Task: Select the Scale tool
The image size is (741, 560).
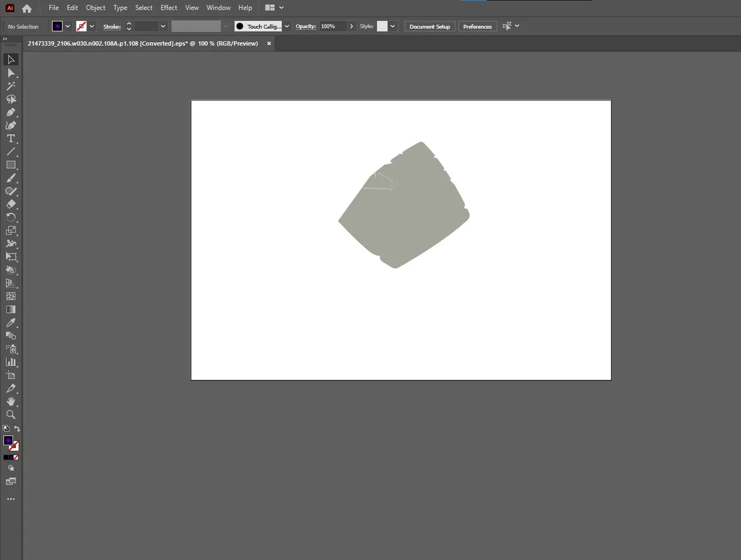Action: tap(11, 230)
